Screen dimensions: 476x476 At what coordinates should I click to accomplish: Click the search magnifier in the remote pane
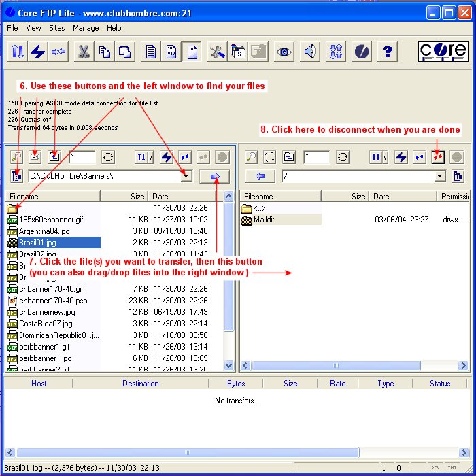[x=252, y=157]
